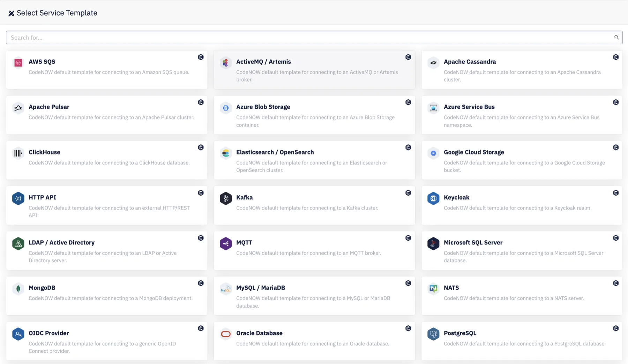
Task: Choose the NATS template title
Action: (451, 288)
